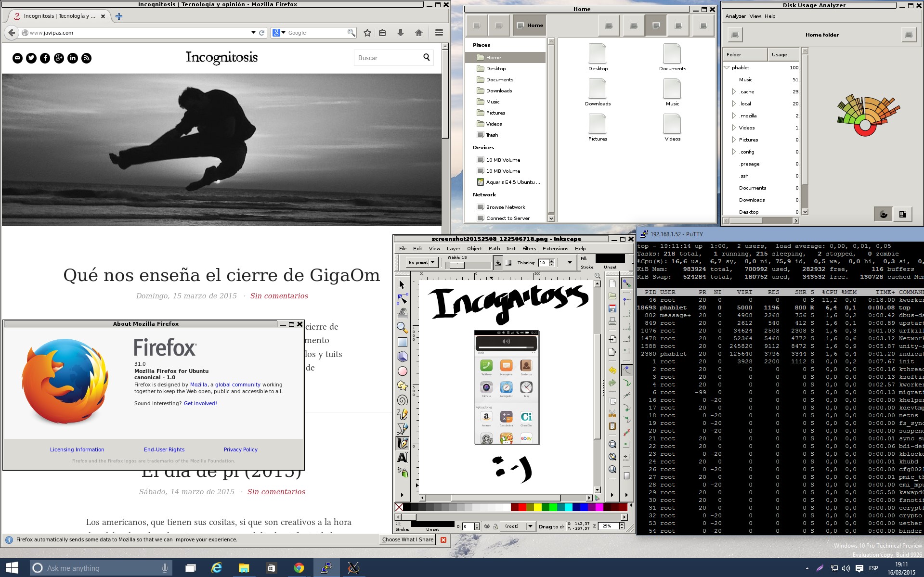The width and height of the screenshot is (924, 577).
Task: Open the Inkscape File menu
Action: [x=403, y=249]
